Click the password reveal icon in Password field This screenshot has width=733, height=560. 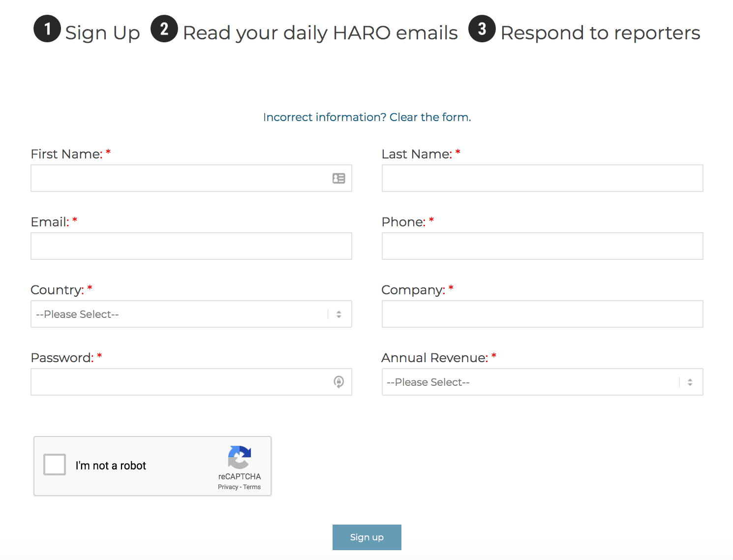click(x=339, y=382)
